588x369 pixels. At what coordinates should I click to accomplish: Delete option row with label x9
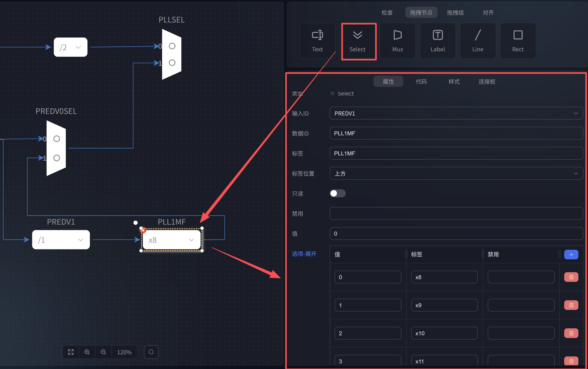click(571, 305)
